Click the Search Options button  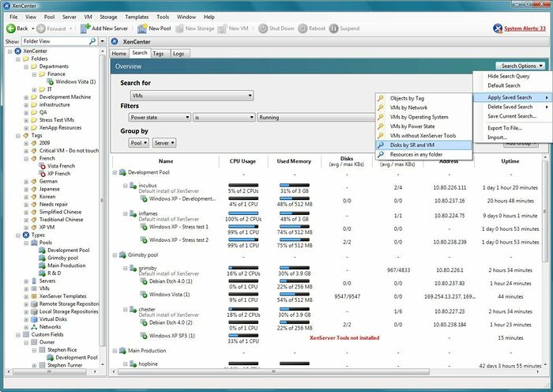coord(520,66)
